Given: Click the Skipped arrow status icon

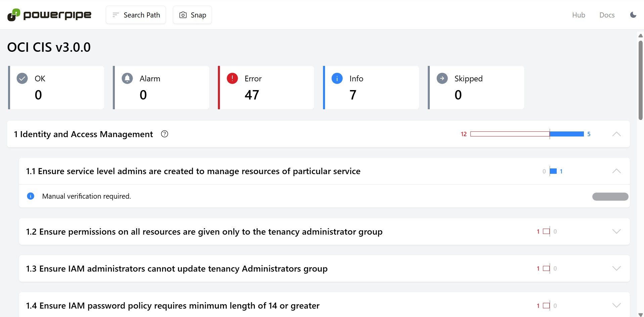Looking at the screenshot, I should 442,78.
